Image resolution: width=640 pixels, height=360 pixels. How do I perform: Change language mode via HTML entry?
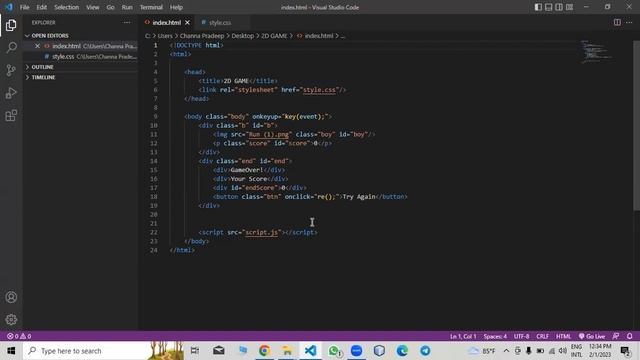563,336
